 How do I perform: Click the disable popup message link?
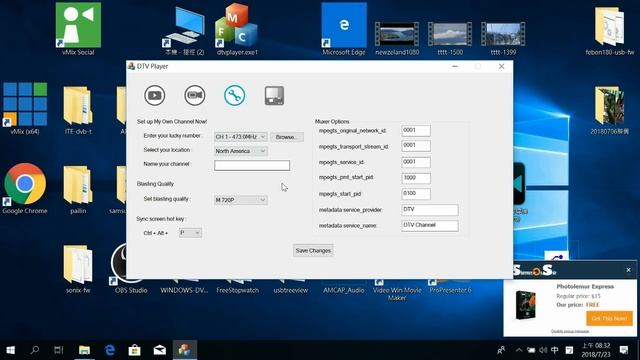click(x=570, y=331)
